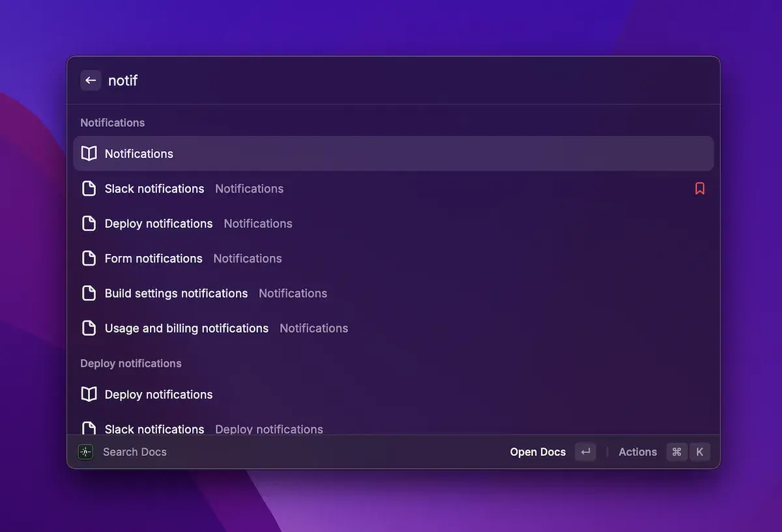Click the document icon for Usage and billing notifications
The height and width of the screenshot is (532, 782).
(89, 328)
